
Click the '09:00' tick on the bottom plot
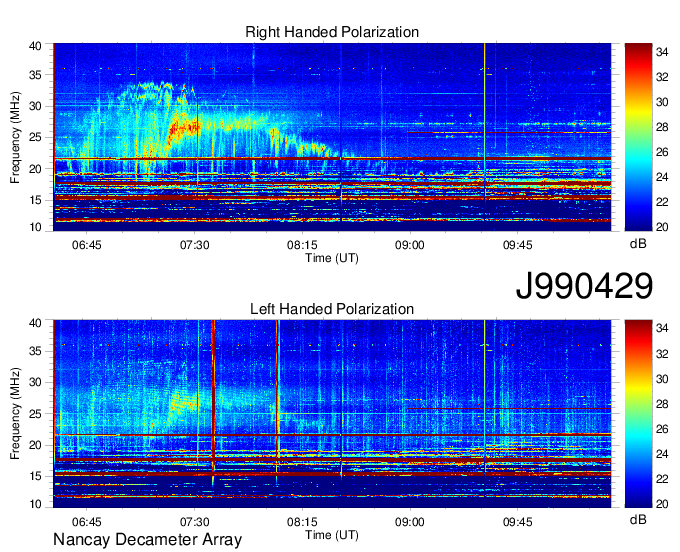[x=409, y=522]
